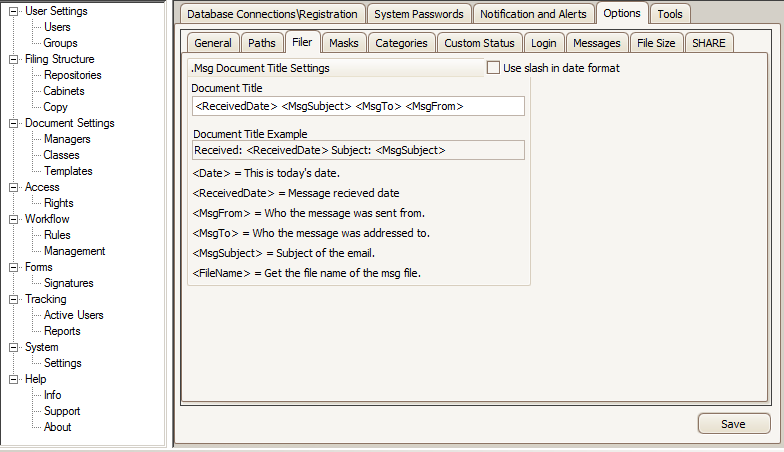Collapse the Filing Structure tree node
784x452 pixels.
pos(14,59)
